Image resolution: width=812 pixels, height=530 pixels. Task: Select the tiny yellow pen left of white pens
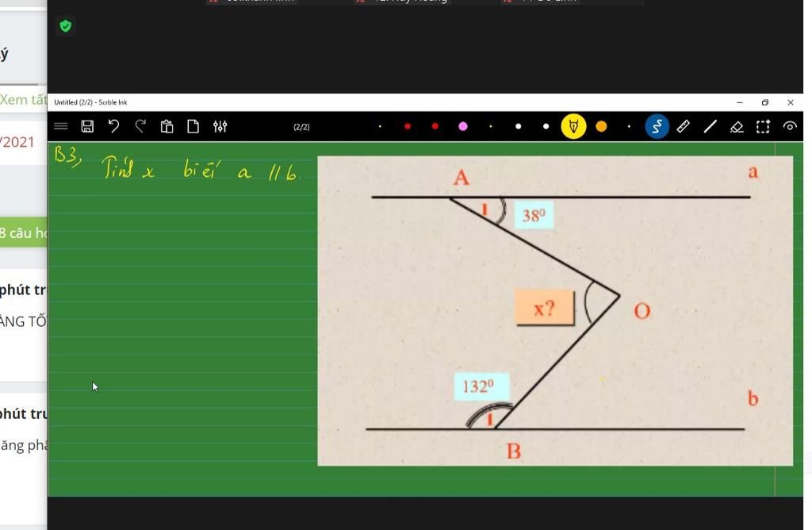coord(490,126)
